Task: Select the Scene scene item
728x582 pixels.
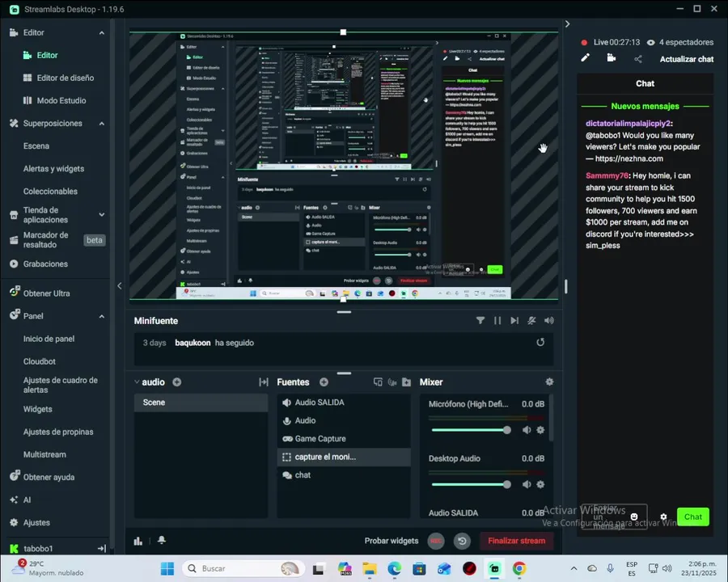Action: [201, 403]
